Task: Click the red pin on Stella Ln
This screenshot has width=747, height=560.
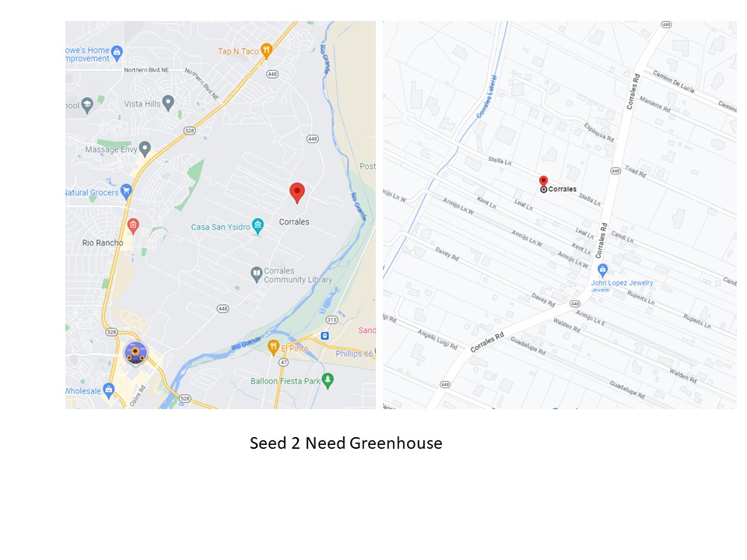Action: pos(543,181)
